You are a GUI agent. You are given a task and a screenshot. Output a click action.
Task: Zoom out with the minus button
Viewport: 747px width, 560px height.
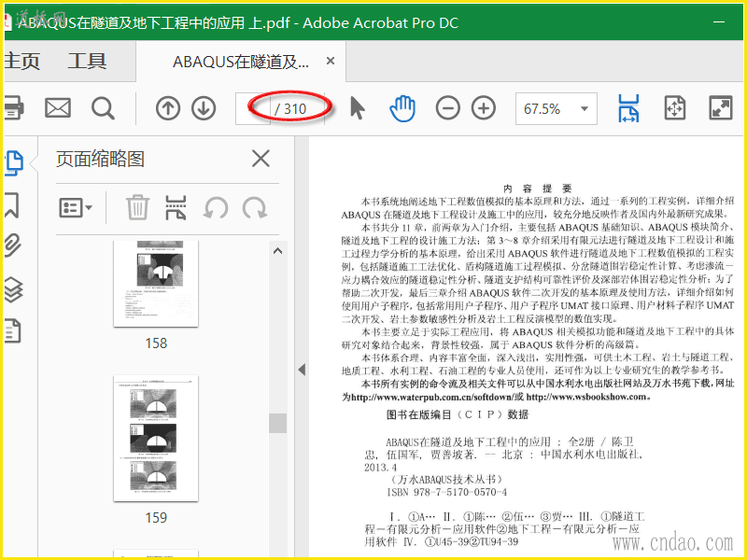(448, 108)
